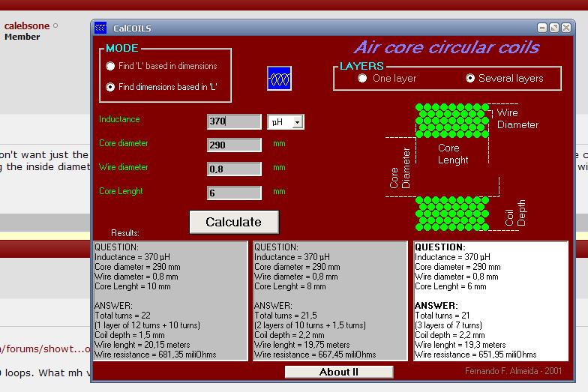Click the 'Member' label under calebsone
Viewport: 588px width, 392px height.
click(x=22, y=37)
